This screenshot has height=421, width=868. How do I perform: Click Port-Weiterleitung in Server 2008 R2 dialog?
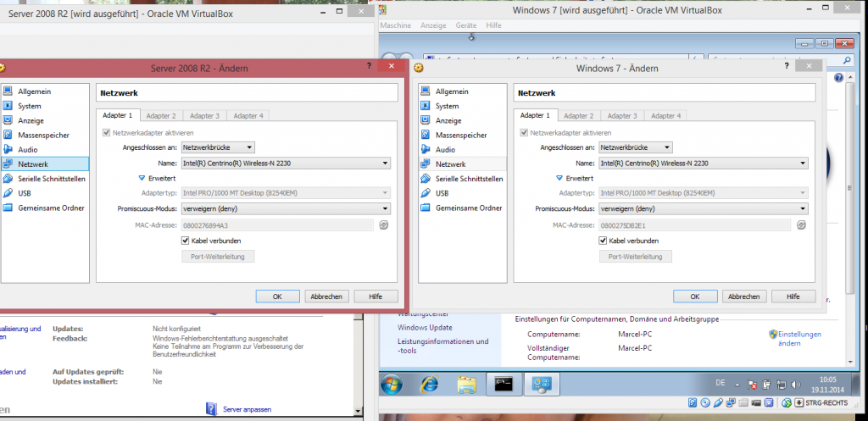coord(218,257)
